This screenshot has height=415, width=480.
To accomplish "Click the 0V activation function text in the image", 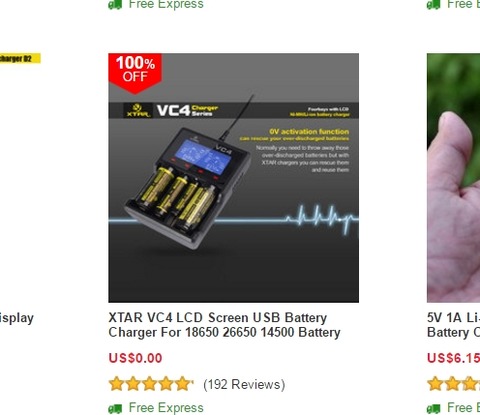I will [309, 131].
